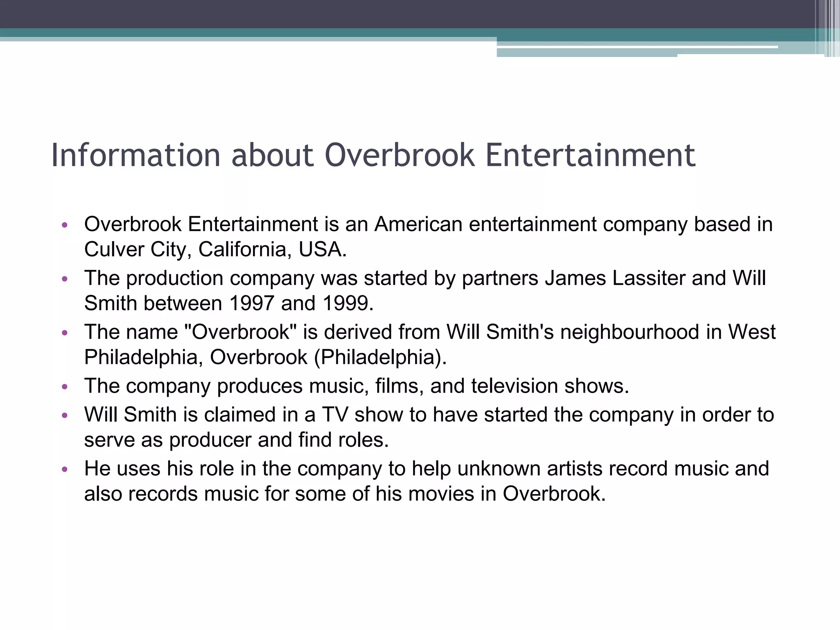The width and height of the screenshot is (840, 630).
Task: Click the bullet marker before 'He uses his role'
Action: click(64, 469)
